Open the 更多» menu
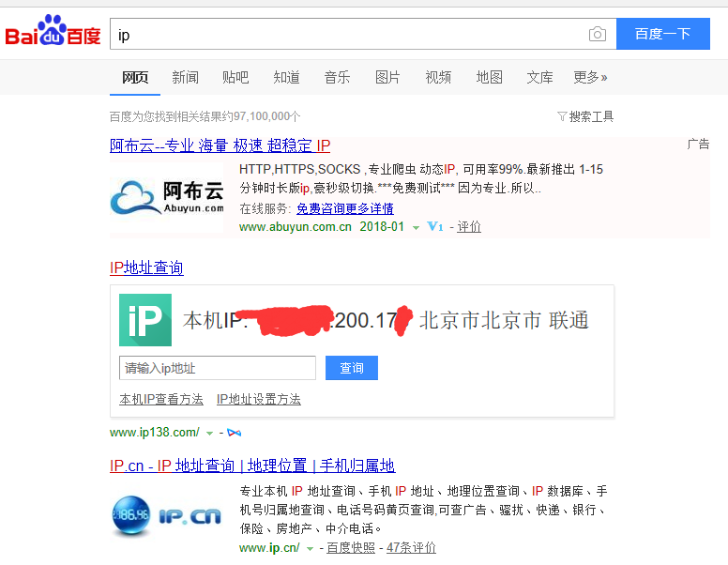Screen dimensions: 728x565 point(590,77)
